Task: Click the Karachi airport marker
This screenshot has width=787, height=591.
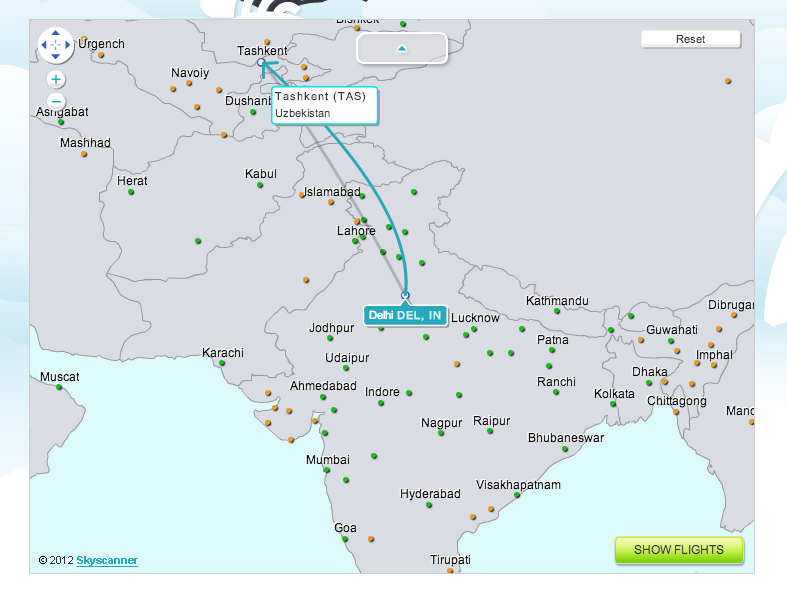Action: pyautogui.click(x=221, y=363)
